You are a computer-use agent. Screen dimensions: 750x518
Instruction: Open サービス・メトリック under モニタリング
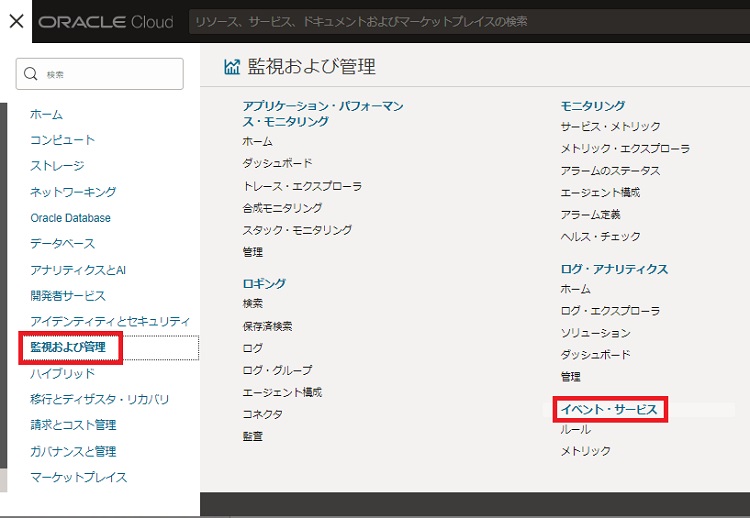[x=610, y=126]
